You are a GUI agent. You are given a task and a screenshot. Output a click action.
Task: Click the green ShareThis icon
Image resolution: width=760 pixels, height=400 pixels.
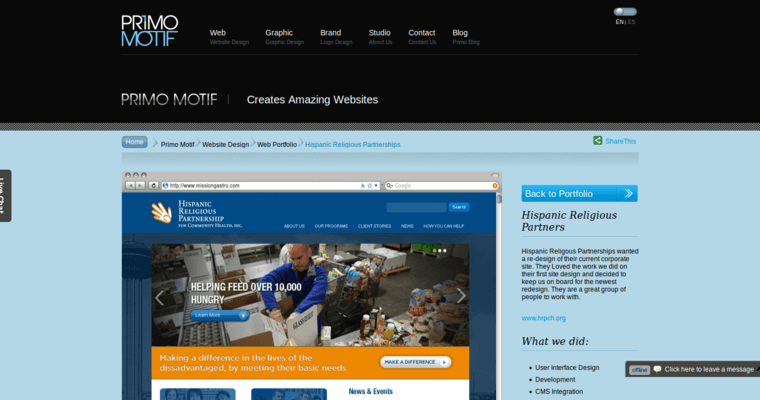point(598,142)
